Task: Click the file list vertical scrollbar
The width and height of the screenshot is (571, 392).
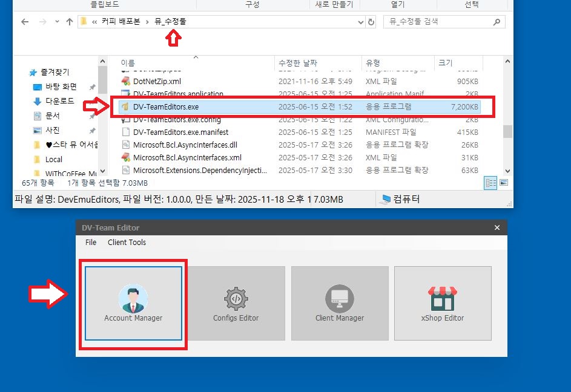Action: tap(509, 131)
